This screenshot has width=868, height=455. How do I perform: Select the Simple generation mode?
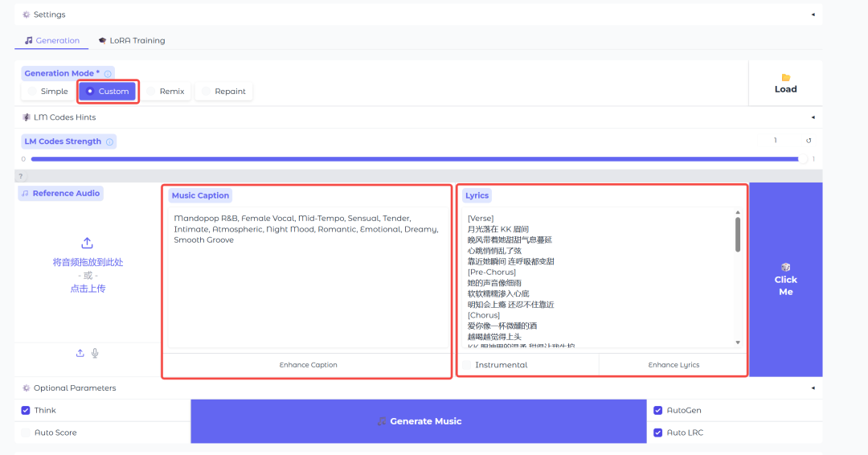pyautogui.click(x=48, y=92)
